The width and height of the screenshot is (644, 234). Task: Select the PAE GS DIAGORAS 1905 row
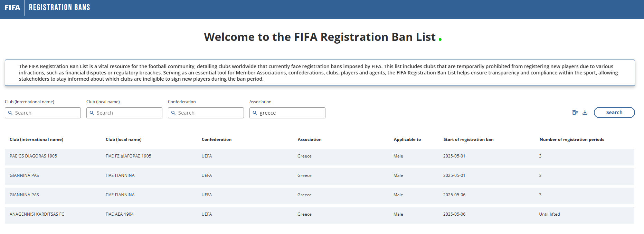(33, 156)
